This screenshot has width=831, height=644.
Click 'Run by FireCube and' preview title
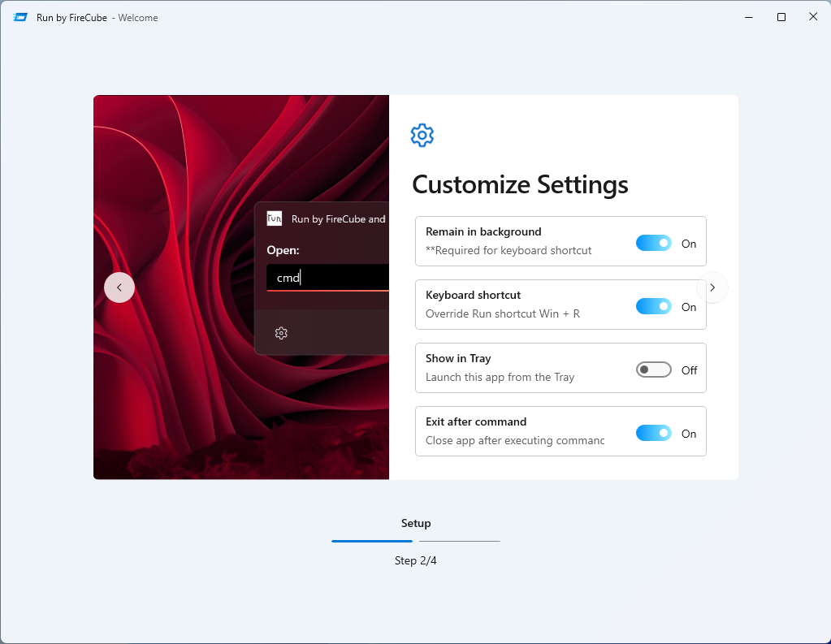pos(338,219)
